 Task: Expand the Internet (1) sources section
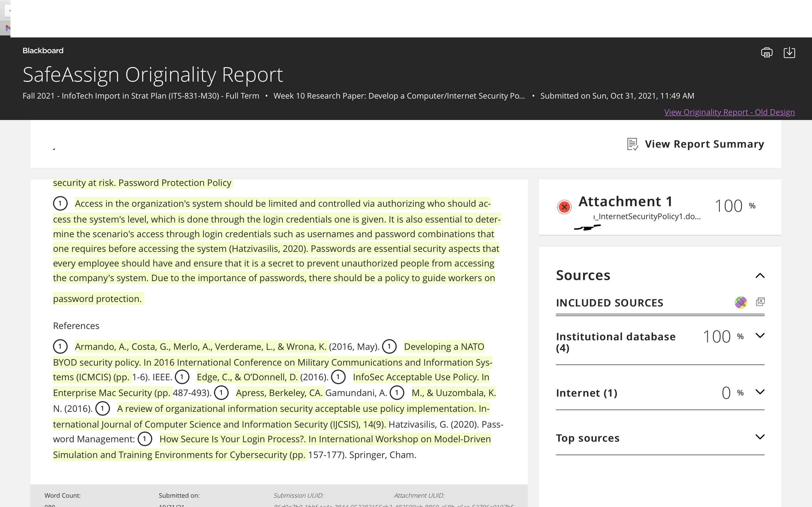[760, 392]
